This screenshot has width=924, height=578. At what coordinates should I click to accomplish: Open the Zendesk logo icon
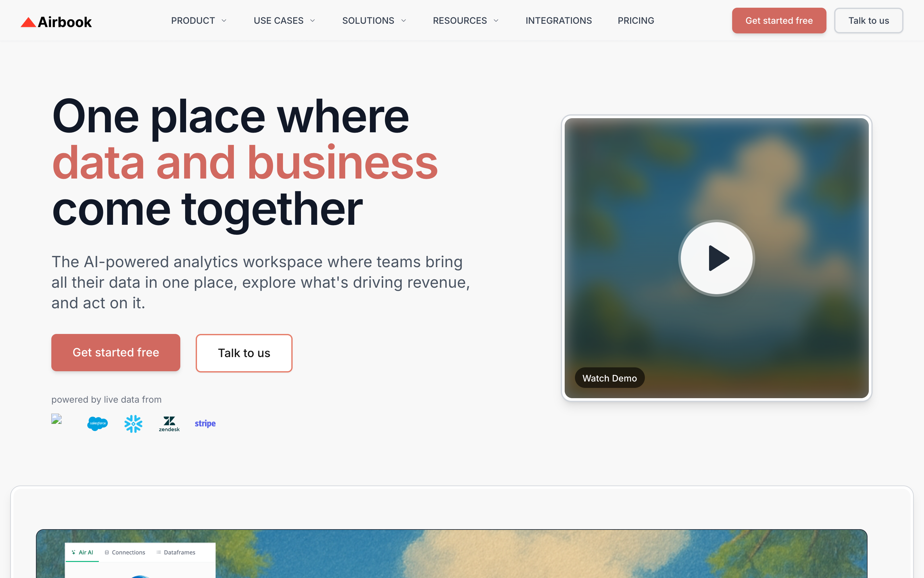coord(169,424)
